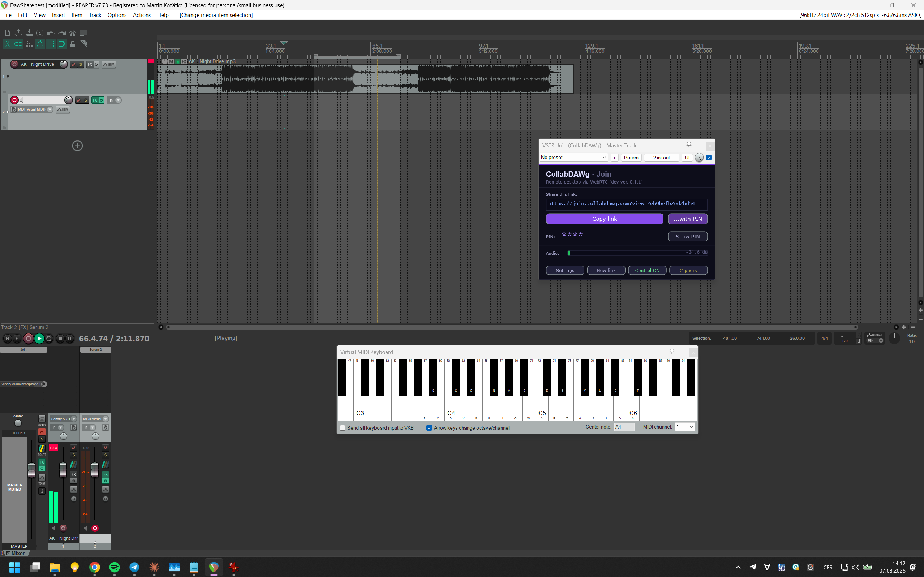Disarm record on track 2
Viewport: 924px width, 577px height.
[14, 100]
